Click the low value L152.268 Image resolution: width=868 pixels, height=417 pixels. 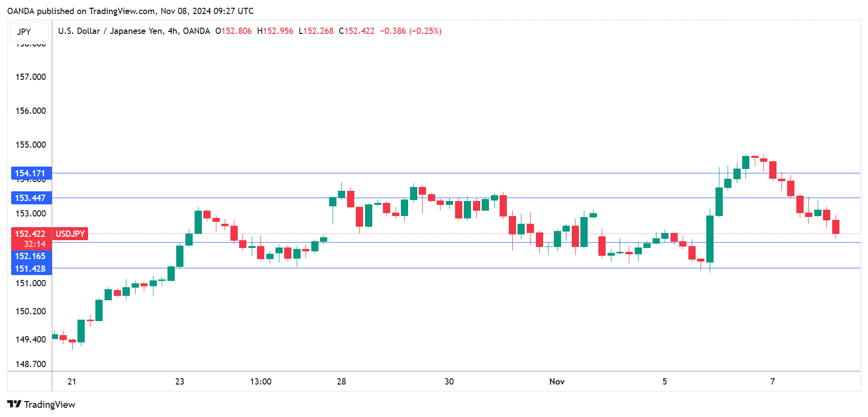(x=316, y=31)
